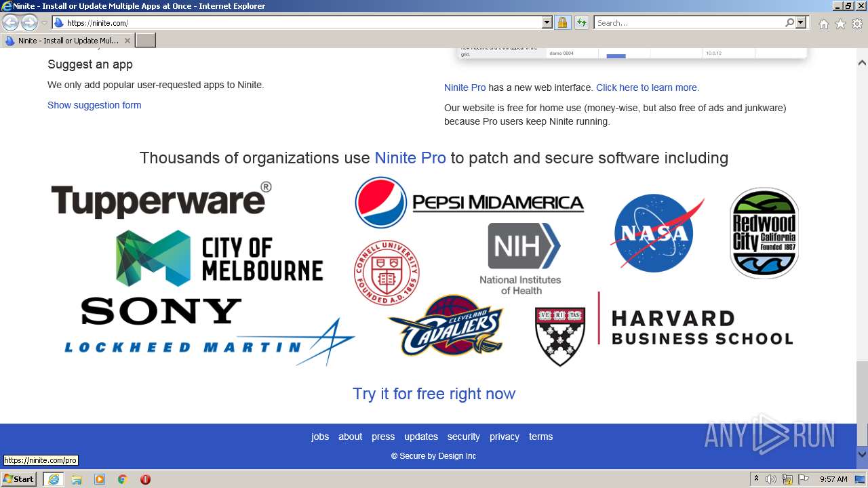Open the Tools gear icon
This screenshot has height=488, width=868.
click(x=857, y=24)
